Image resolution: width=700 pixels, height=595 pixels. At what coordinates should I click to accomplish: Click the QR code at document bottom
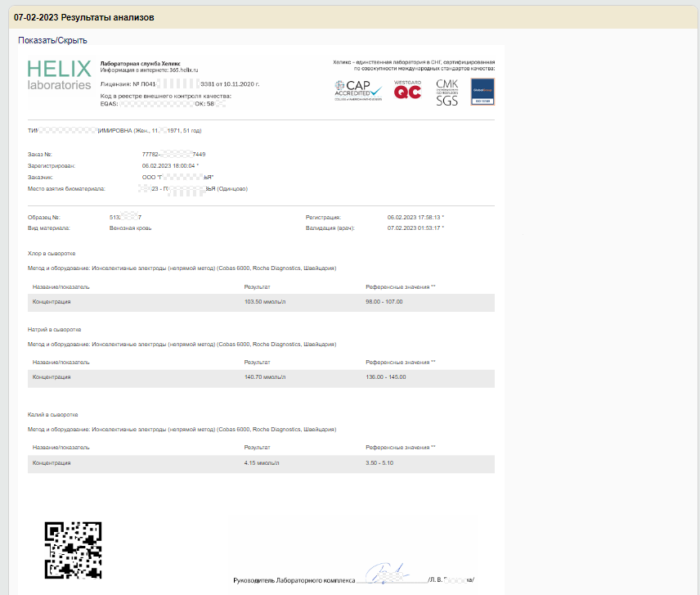74,550
